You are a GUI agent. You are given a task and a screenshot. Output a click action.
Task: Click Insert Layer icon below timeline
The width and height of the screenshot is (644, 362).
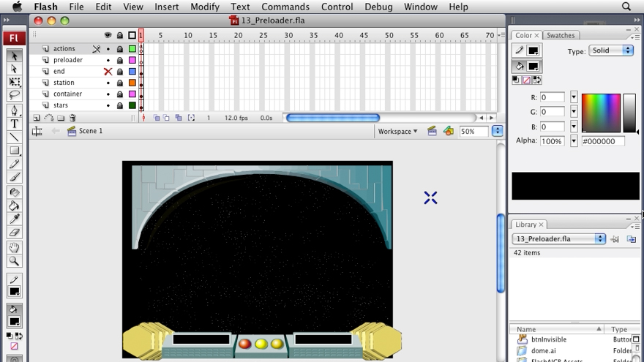pos(37,118)
